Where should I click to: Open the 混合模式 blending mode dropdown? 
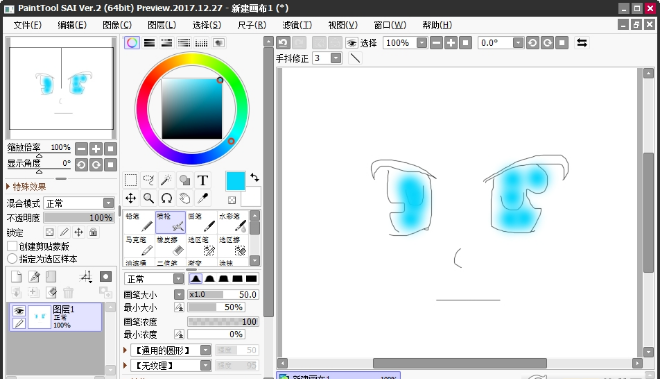point(109,203)
